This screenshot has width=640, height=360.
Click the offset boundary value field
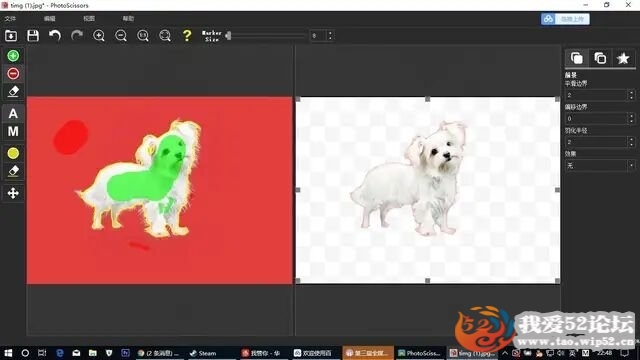(596, 119)
